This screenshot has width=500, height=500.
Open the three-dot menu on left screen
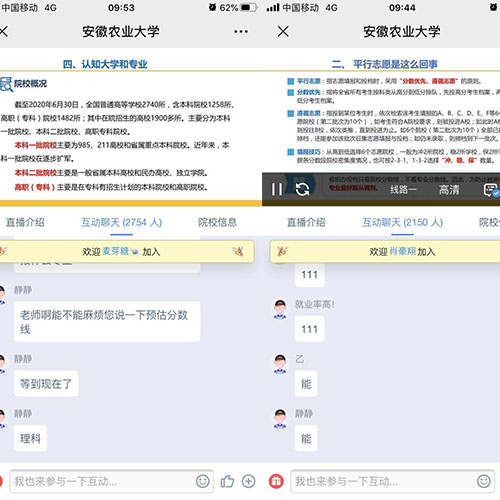(x=241, y=32)
